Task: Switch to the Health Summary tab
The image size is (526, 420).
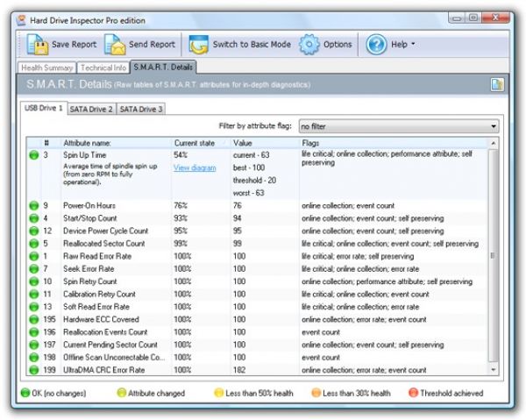Action: 47,67
